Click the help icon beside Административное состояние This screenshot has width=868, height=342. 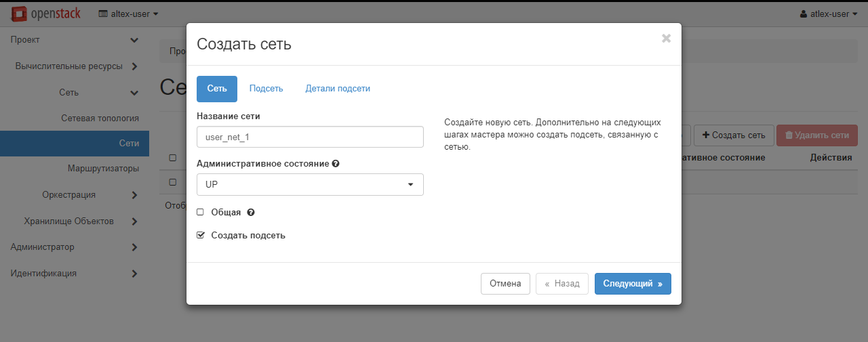pos(336,164)
